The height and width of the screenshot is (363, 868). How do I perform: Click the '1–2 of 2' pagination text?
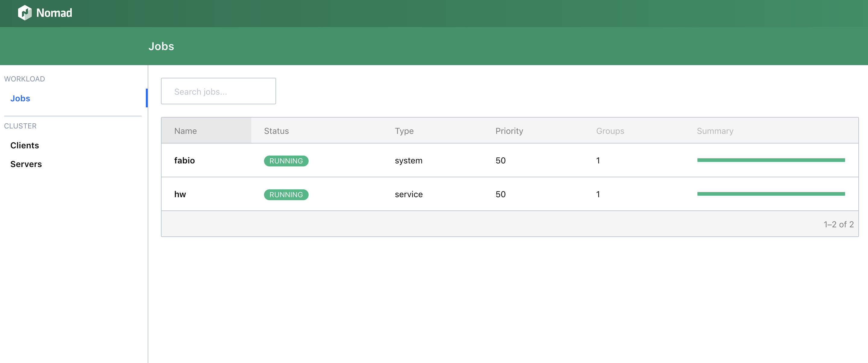coord(838,224)
